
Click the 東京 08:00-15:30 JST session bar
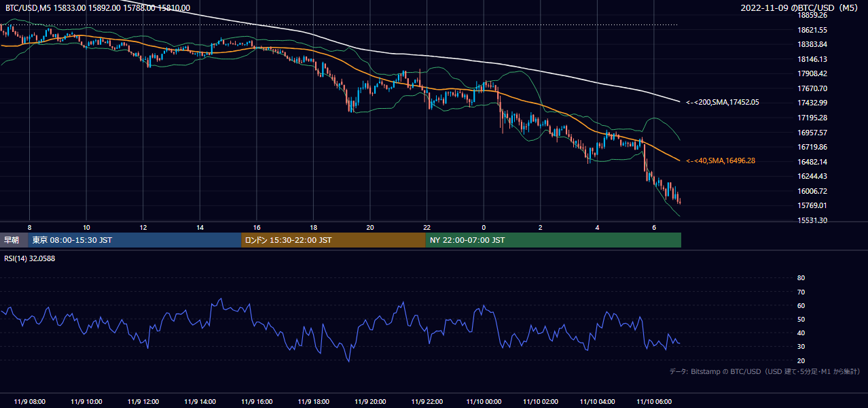[135, 240]
